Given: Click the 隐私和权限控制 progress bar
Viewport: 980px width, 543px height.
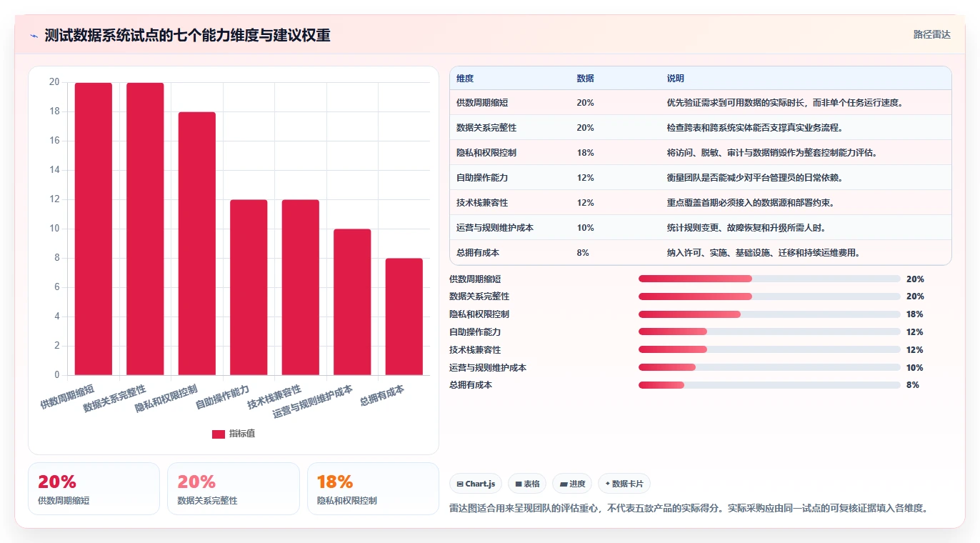Looking at the screenshot, I should click(x=769, y=314).
